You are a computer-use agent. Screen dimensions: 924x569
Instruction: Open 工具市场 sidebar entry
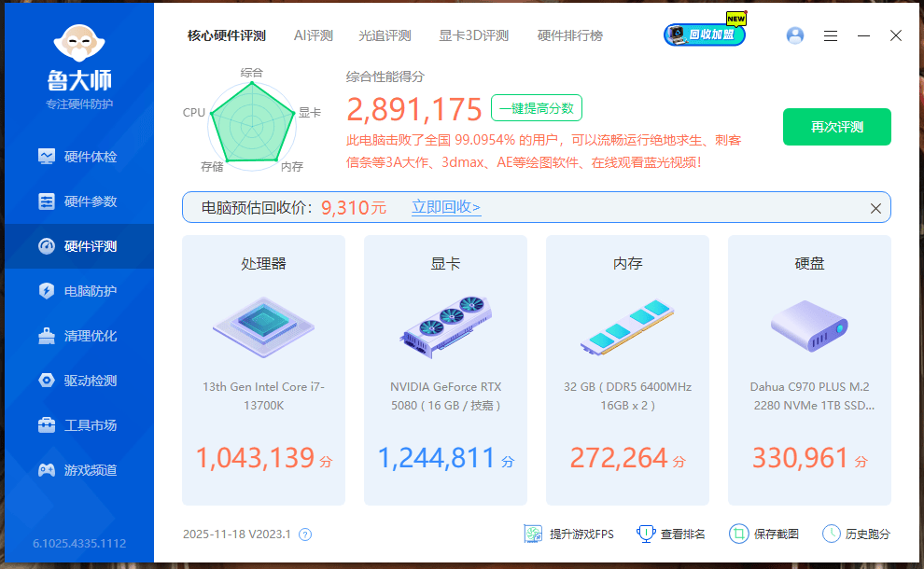tap(79, 425)
